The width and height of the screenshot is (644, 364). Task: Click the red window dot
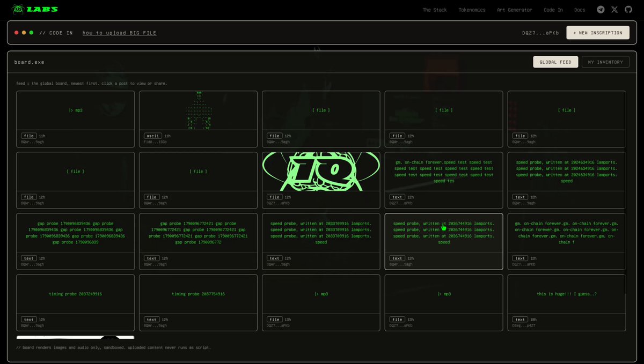(17, 33)
